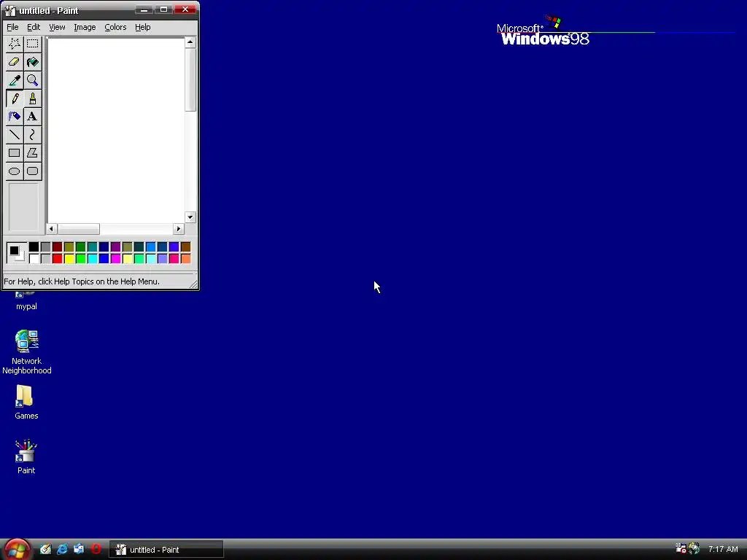Screen dimensions: 747x560
Task: Pick the dark red maroon swatch
Action: coord(57,246)
